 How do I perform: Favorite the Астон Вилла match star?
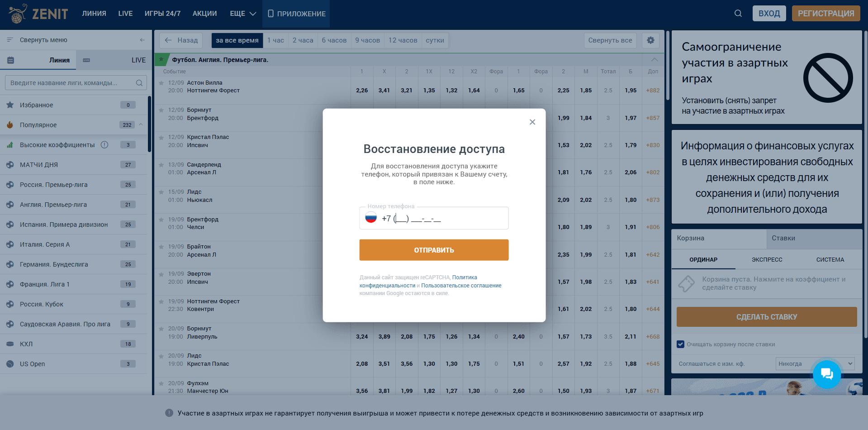[161, 83]
